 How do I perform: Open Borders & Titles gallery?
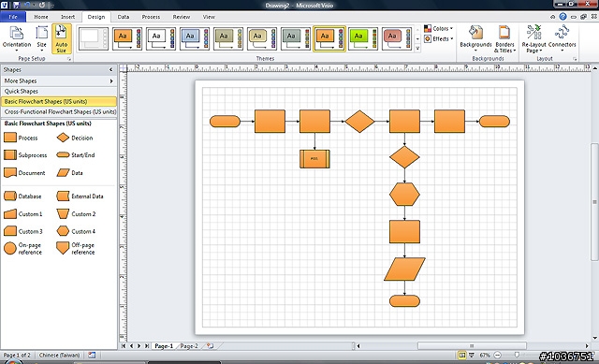pos(504,38)
